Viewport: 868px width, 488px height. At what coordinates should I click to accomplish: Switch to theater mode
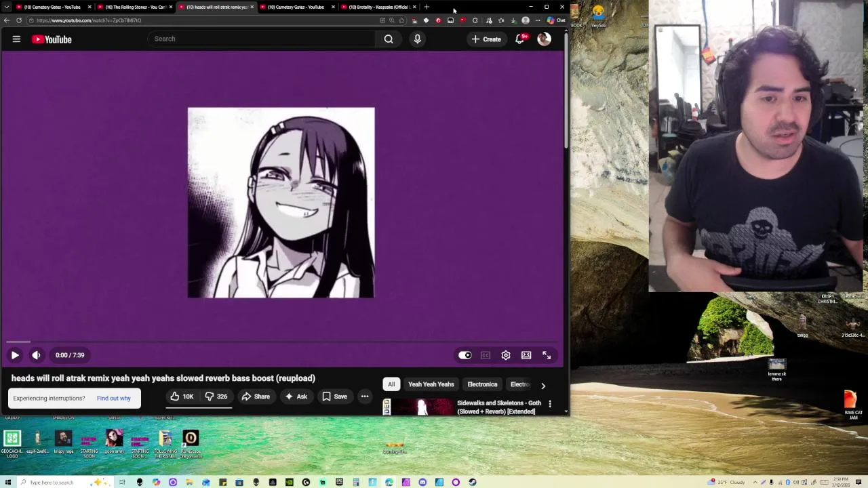pyautogui.click(x=526, y=355)
